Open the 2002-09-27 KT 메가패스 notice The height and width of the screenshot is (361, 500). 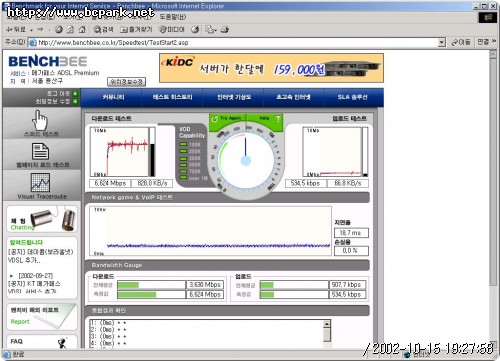35,283
